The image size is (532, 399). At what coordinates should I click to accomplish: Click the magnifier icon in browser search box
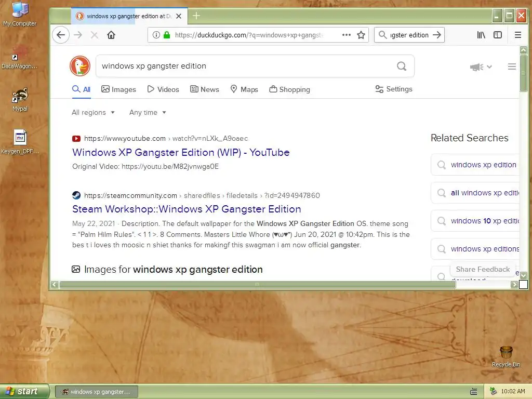coord(382,35)
